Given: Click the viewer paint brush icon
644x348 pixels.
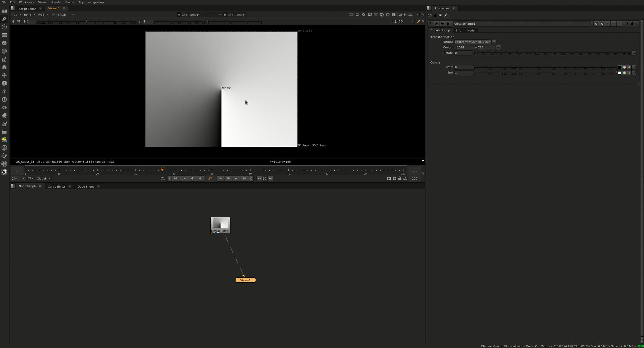Looking at the screenshot, I should tap(418, 21).
